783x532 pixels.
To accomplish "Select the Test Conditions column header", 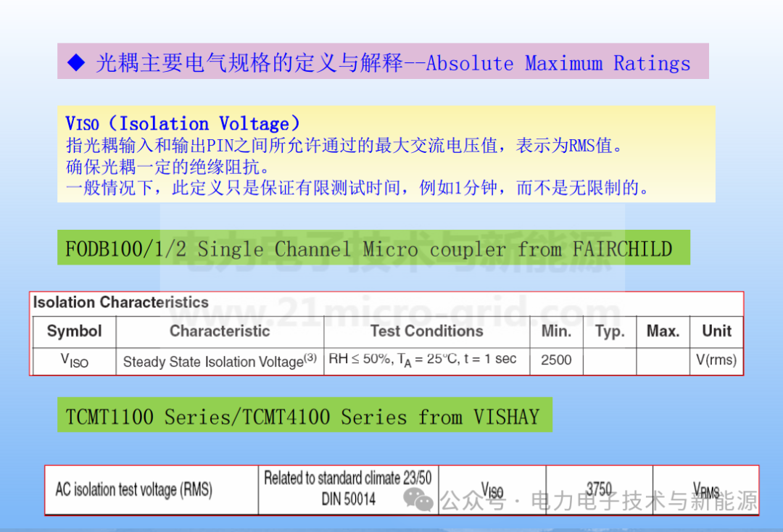I will click(426, 331).
